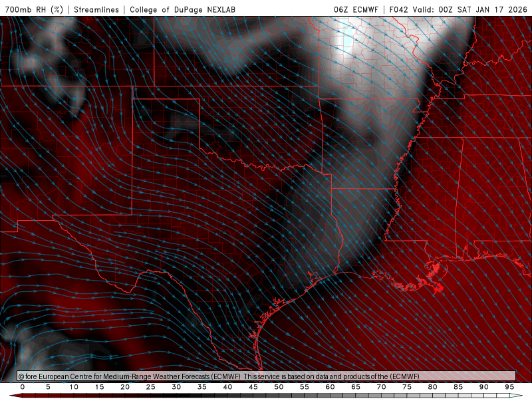Click "College of DuPage NEXLAB" header text
The height and width of the screenshot is (399, 532).
coord(182,9)
